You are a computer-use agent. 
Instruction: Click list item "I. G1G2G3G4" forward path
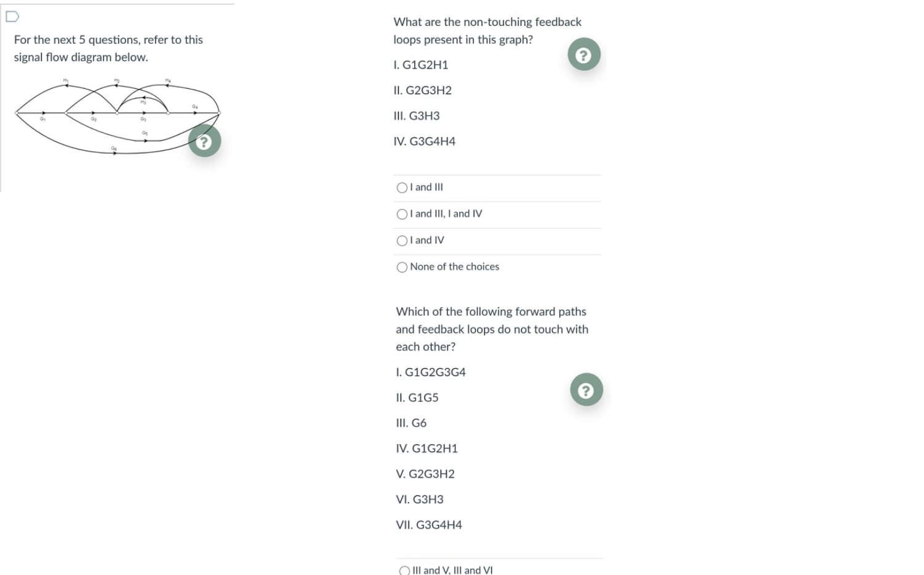pos(431,372)
